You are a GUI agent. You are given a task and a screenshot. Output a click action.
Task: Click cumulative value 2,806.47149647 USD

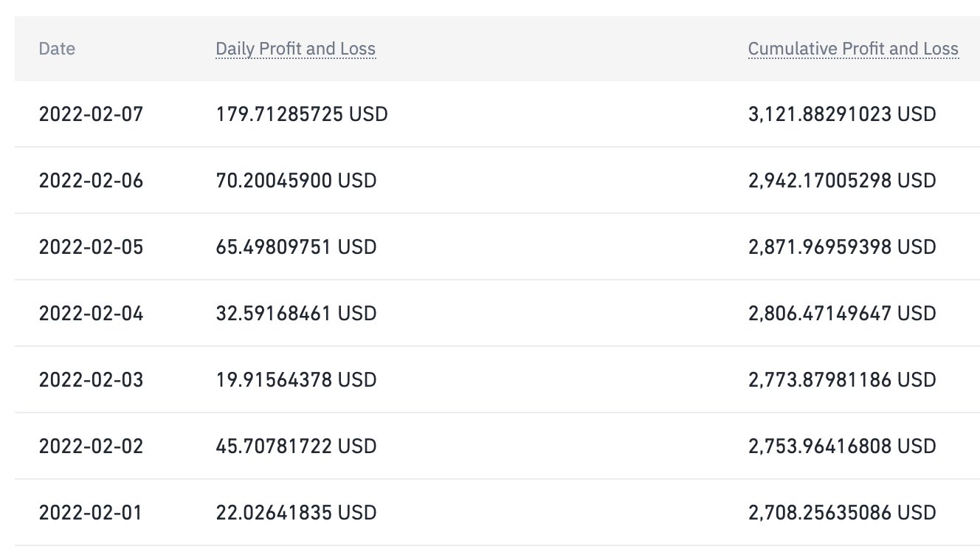coord(842,314)
